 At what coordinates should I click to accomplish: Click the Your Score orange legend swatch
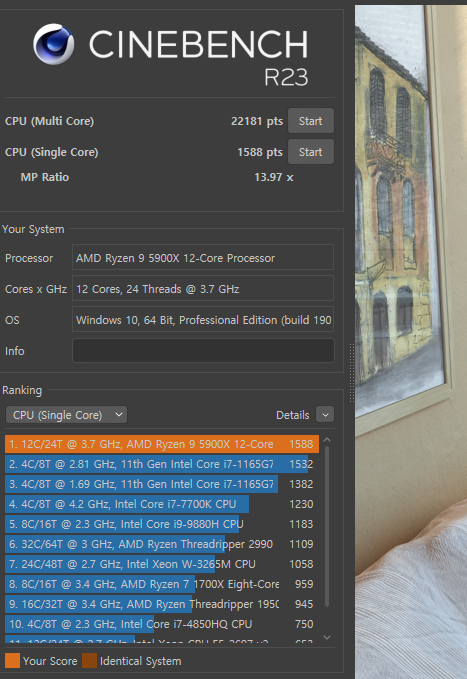click(13, 660)
